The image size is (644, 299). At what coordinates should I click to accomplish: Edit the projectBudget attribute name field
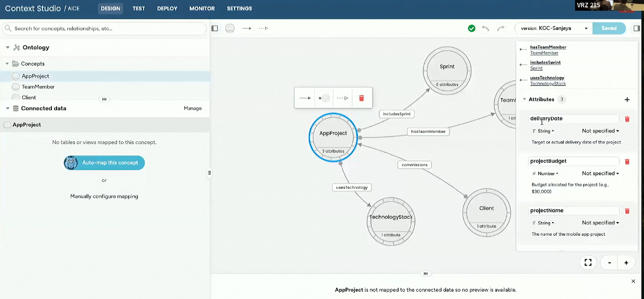pyautogui.click(x=573, y=162)
